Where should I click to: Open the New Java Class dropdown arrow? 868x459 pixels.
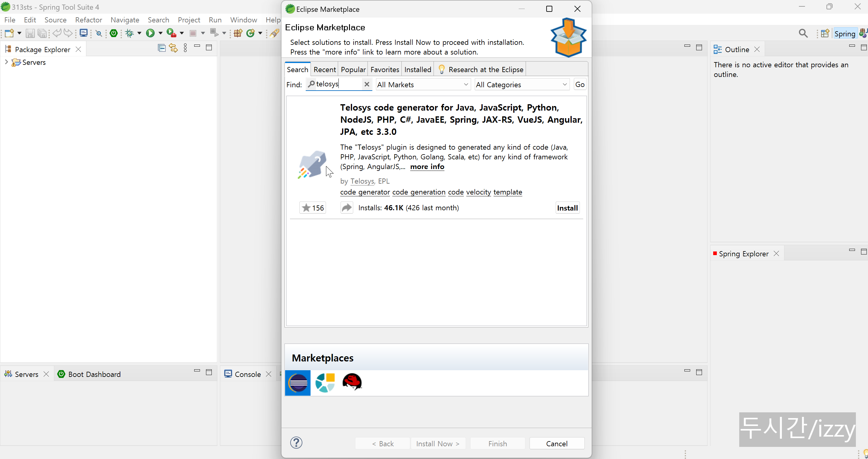(x=260, y=33)
